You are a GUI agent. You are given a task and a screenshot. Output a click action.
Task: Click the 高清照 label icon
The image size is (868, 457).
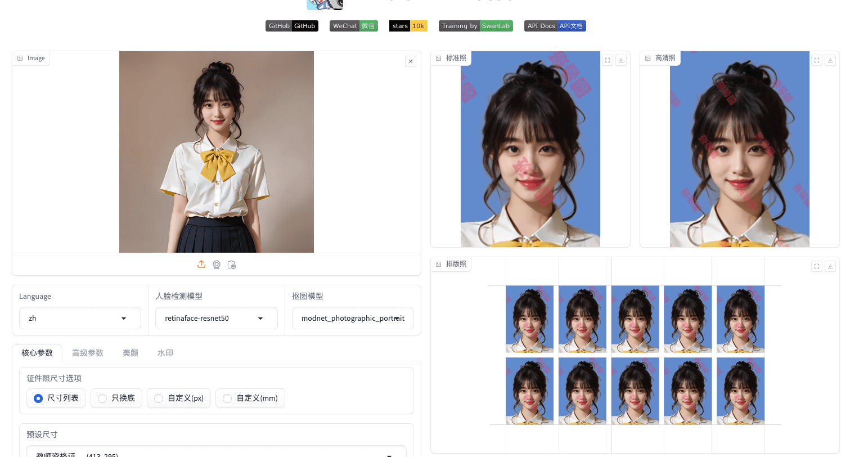click(x=648, y=58)
